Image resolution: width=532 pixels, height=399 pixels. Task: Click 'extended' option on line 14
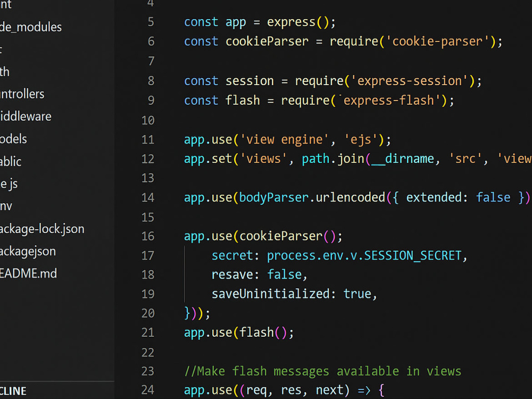point(434,197)
